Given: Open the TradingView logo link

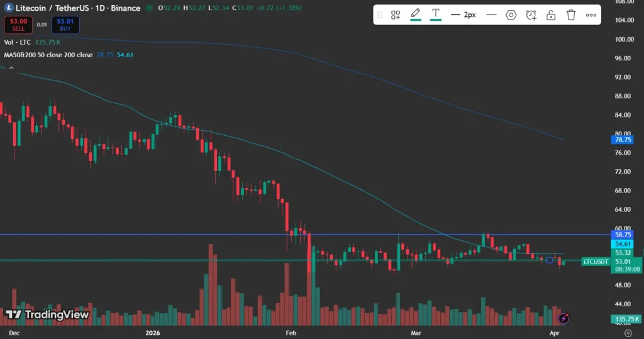Looking at the screenshot, I should pos(47,314).
